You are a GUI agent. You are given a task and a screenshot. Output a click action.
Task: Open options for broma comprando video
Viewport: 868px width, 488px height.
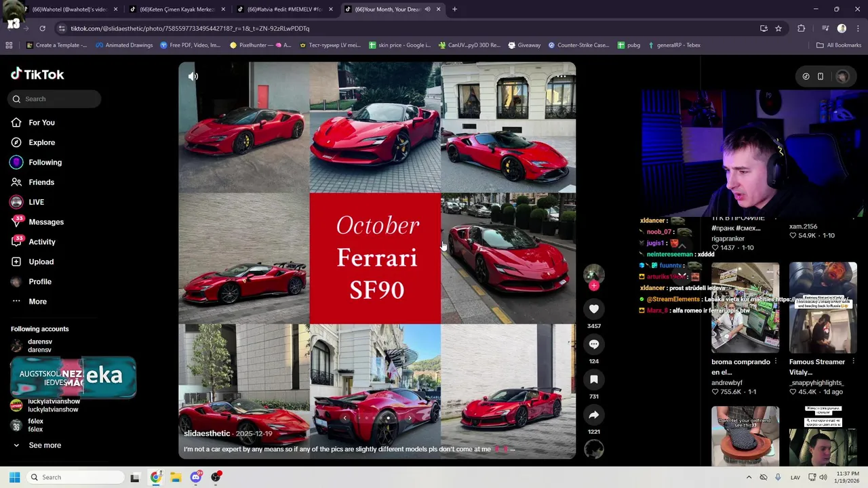[x=775, y=362]
